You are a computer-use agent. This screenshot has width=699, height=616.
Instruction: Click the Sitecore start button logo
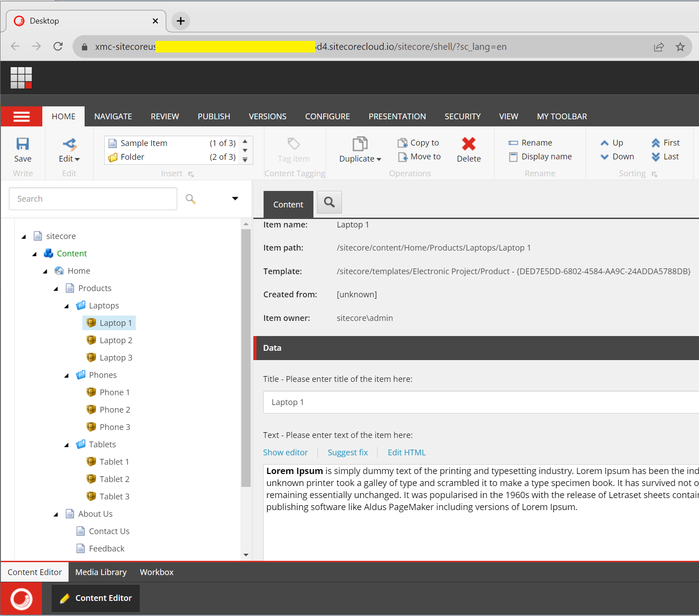click(21, 599)
